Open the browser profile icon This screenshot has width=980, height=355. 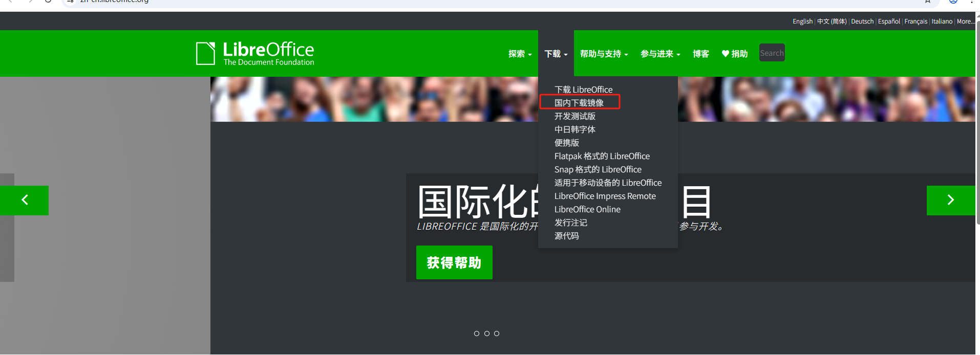click(953, 1)
